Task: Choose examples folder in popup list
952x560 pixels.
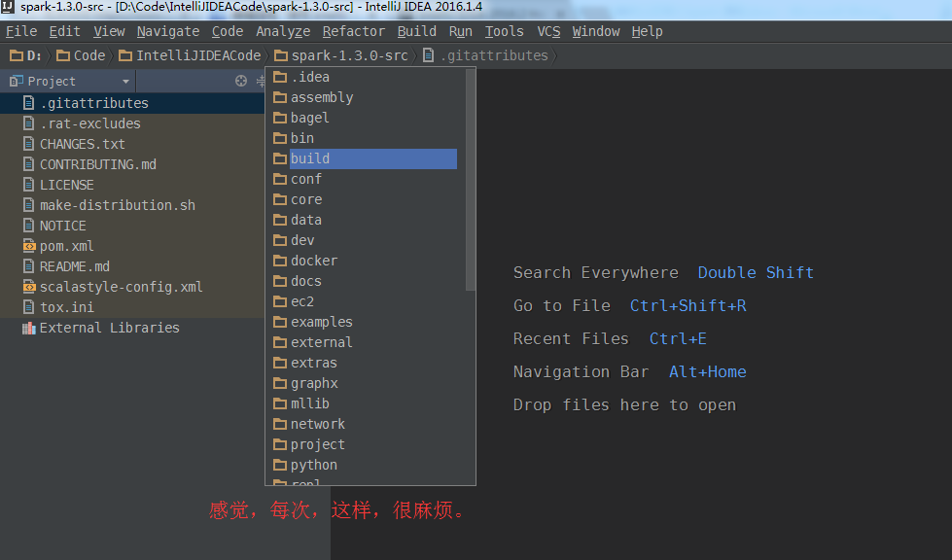Action: click(x=365, y=322)
